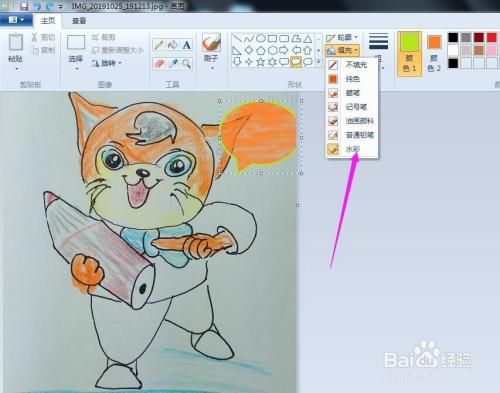Select the Color picker eyedropper tool
500x393 pixels.
172,63
